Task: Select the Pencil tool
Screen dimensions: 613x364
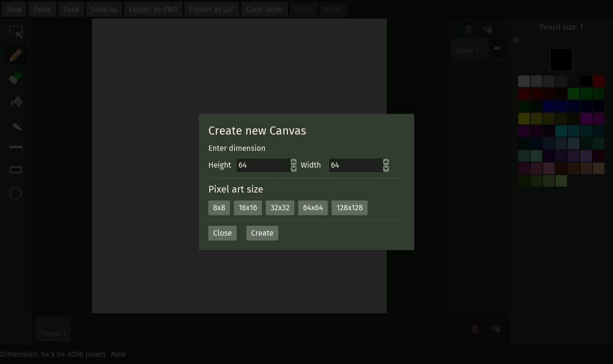Action: click(16, 55)
